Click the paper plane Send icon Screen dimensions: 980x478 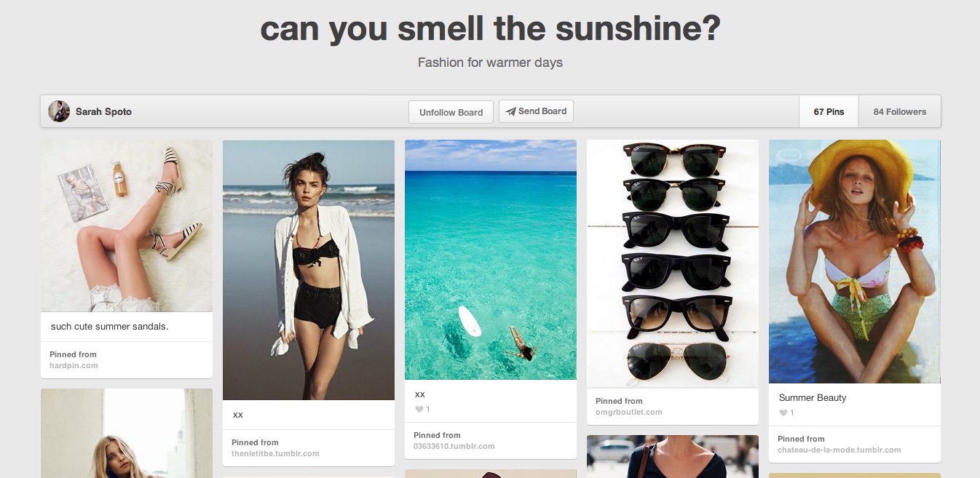point(511,111)
